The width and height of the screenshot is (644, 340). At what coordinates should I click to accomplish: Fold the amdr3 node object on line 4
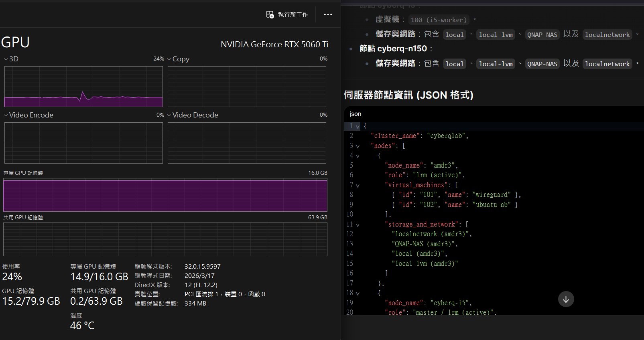[x=358, y=156]
